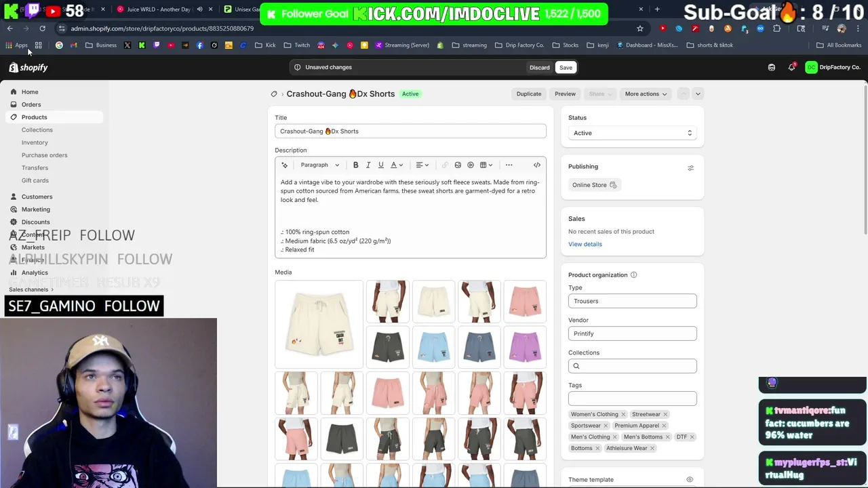Open manage publishing settings icon
Image resolution: width=868 pixels, height=488 pixels.
tap(690, 167)
